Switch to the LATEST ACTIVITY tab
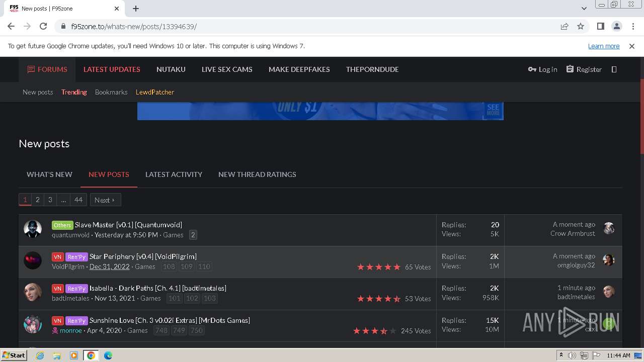Viewport: 644px width, 362px height. [174, 174]
